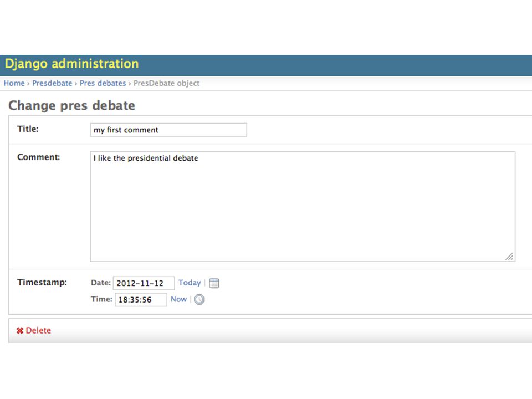Click the Django administration header title
The height and width of the screenshot is (399, 532).
(71, 64)
